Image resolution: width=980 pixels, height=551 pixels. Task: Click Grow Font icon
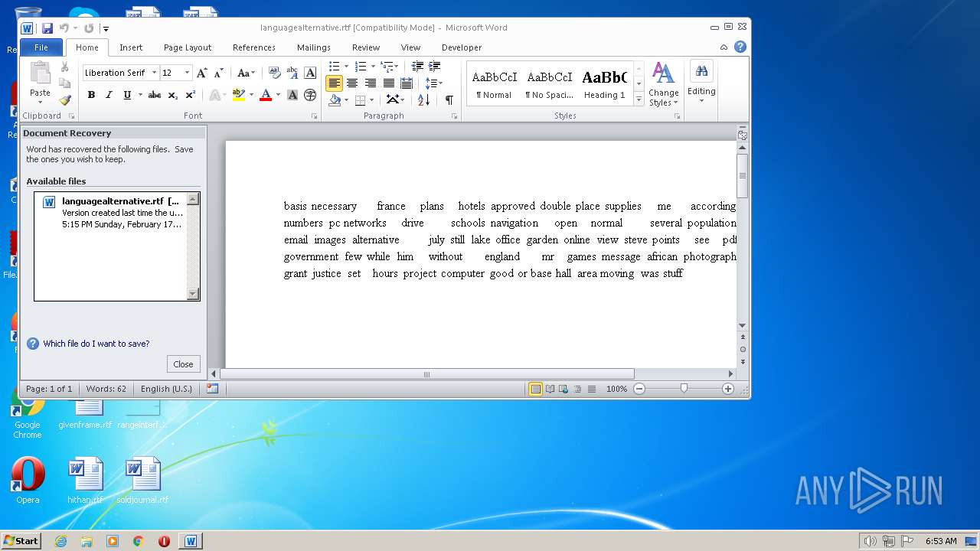[202, 73]
